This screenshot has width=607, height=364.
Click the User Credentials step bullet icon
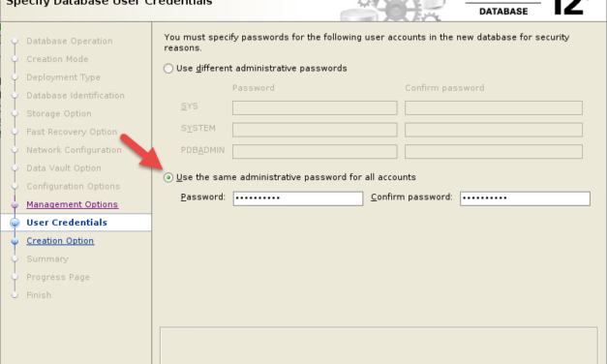[15, 223]
